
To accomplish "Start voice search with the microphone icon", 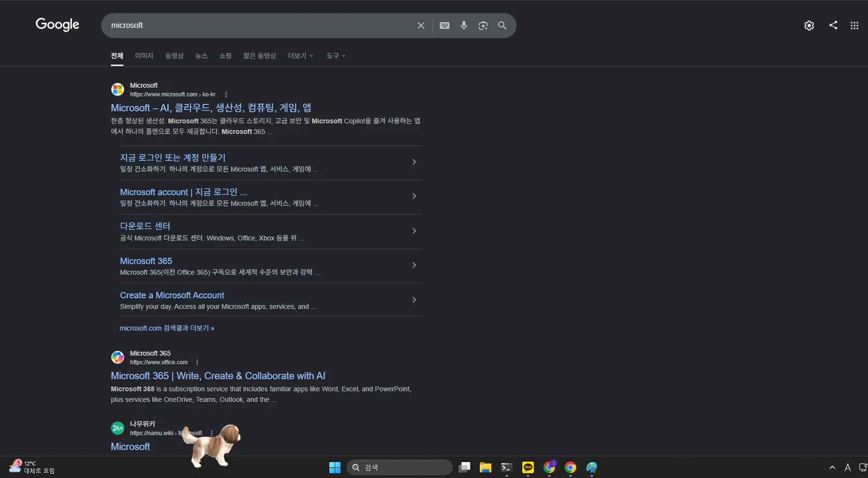I will tap(464, 26).
